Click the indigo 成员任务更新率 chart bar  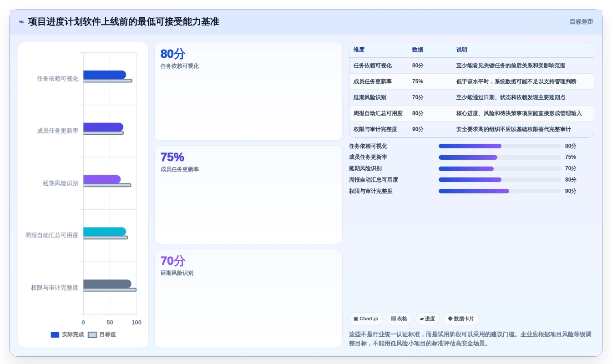(103, 127)
